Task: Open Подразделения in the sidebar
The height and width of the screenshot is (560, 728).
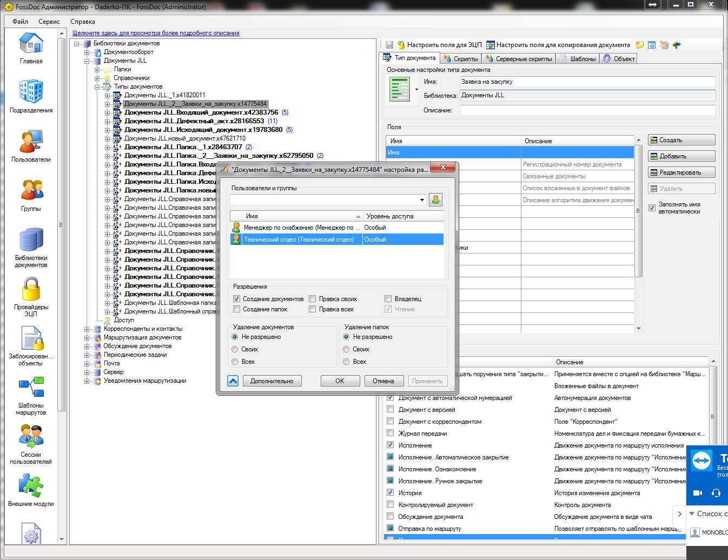Action: click(31, 97)
